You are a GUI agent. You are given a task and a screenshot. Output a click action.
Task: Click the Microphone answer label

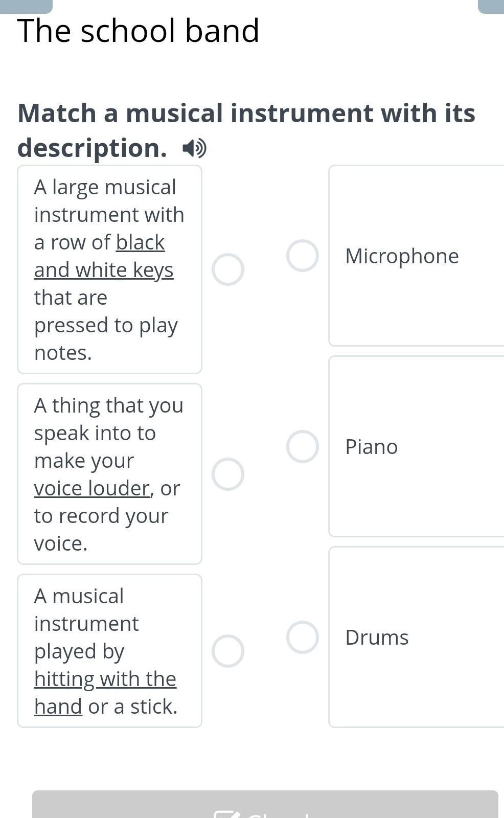point(402,256)
